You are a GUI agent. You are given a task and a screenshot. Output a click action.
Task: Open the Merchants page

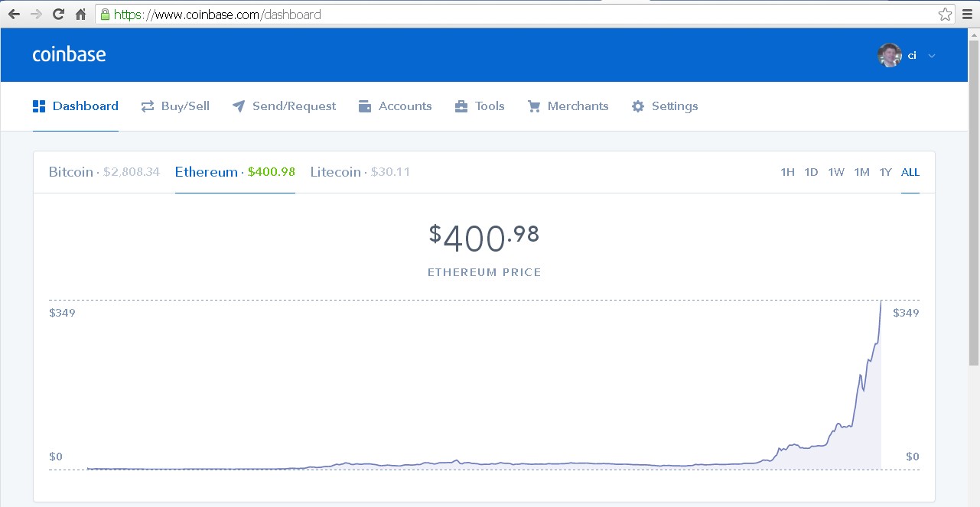pyautogui.click(x=568, y=106)
